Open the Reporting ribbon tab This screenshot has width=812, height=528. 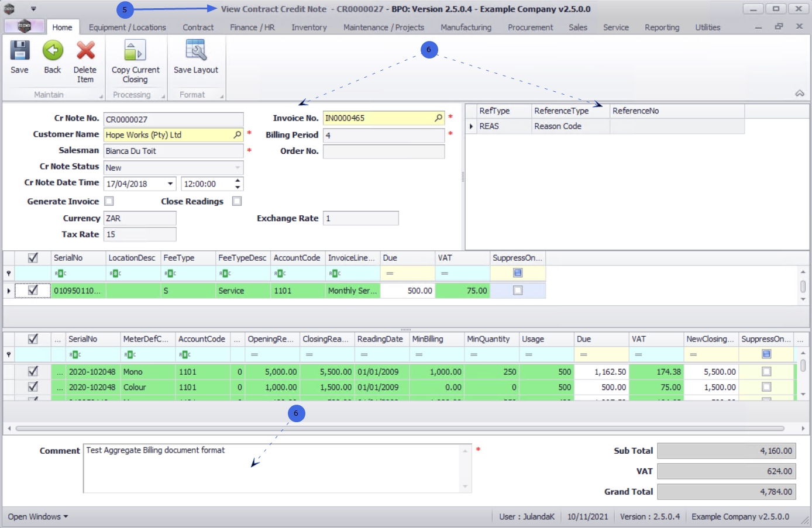[662, 27]
